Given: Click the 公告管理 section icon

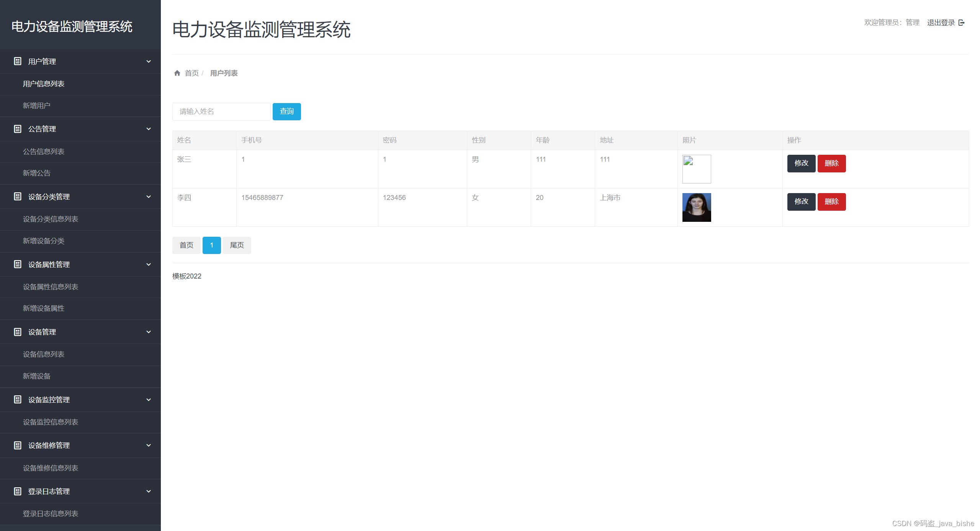Looking at the screenshot, I should 18,129.
